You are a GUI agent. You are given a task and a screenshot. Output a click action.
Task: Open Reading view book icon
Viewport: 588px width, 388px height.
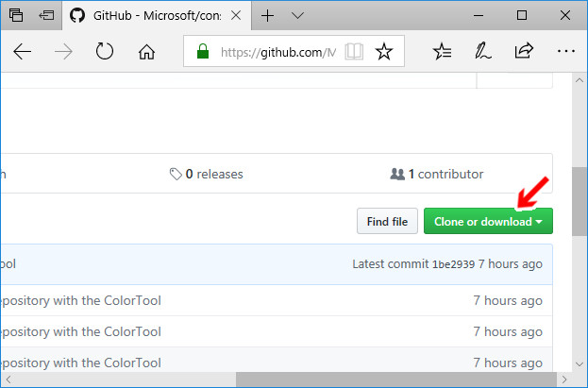pos(354,51)
